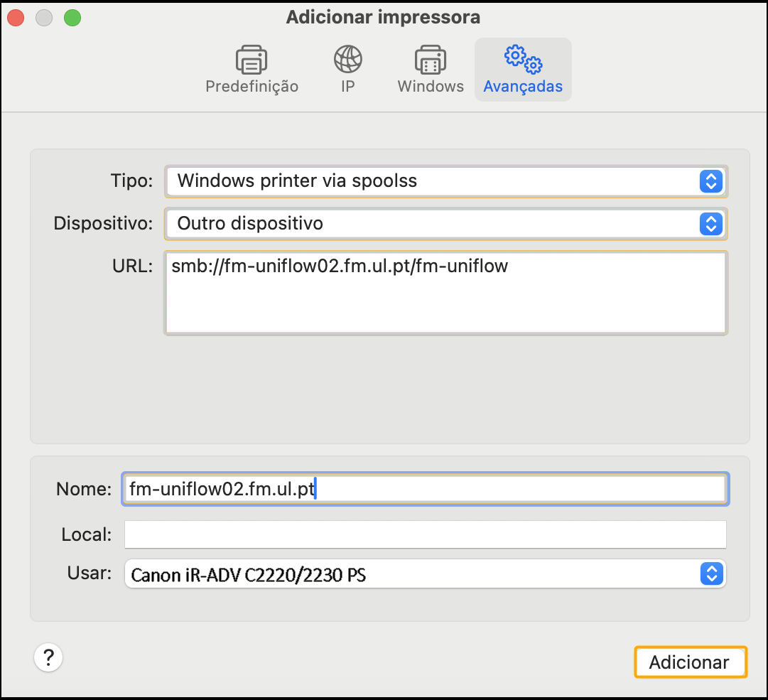768x700 pixels.
Task: Select the Avançadas gears icon
Action: (523, 59)
